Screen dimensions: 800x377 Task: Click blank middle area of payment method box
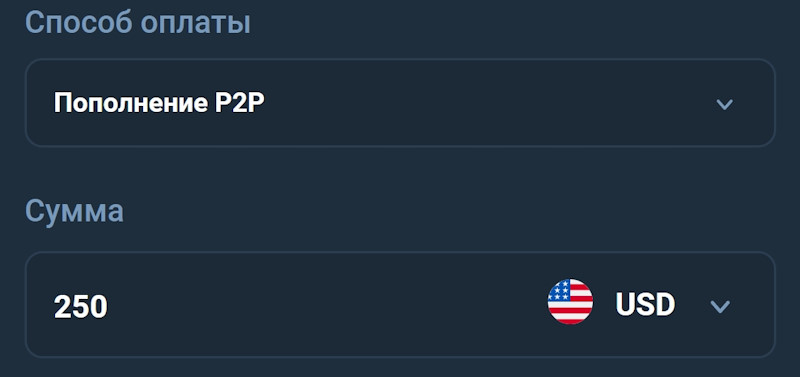click(485, 104)
